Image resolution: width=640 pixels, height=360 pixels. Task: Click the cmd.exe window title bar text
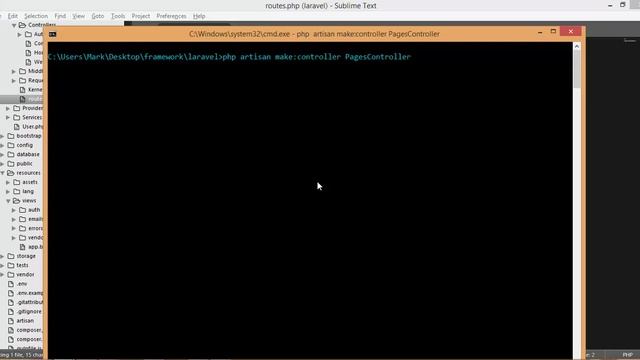(x=314, y=34)
